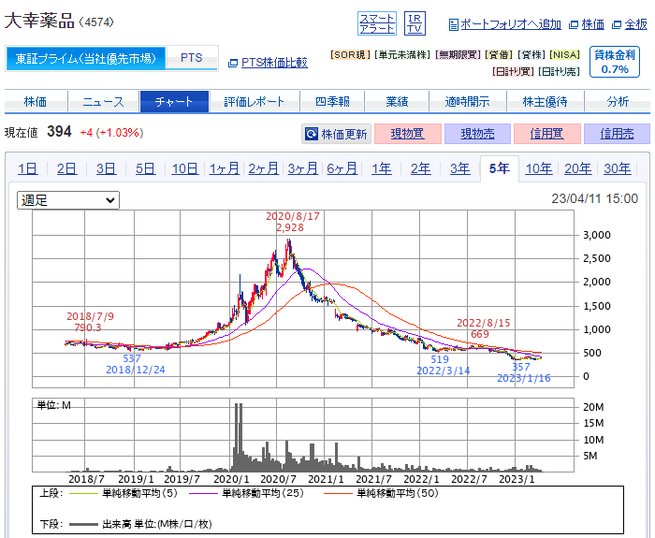Click the 現物売 button
The width and height of the screenshot is (655, 538).
477,134
